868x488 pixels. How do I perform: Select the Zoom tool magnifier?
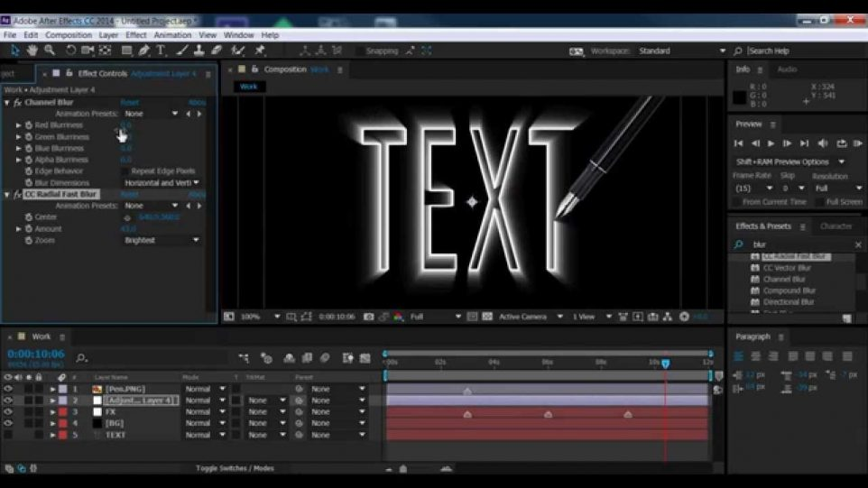50,51
